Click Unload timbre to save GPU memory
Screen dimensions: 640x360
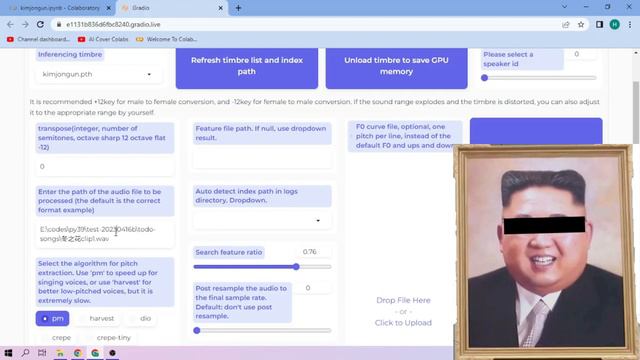point(396,68)
